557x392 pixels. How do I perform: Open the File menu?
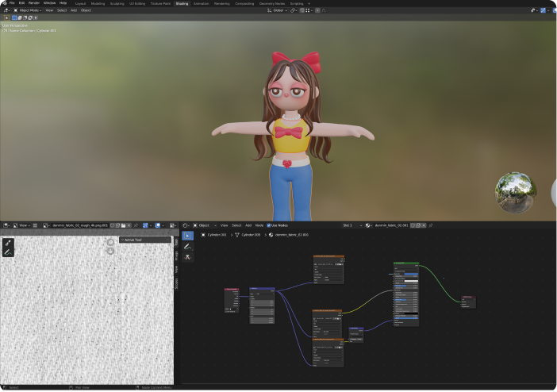pyautogui.click(x=12, y=3)
